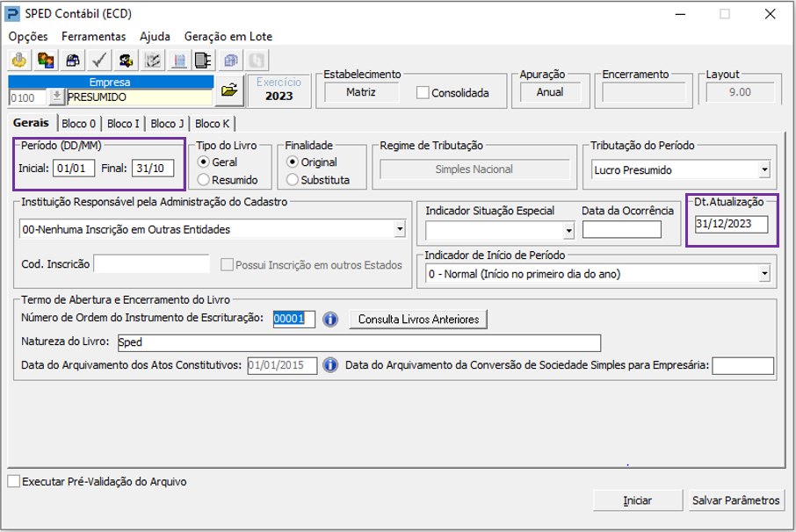Image resolution: width=796 pixels, height=532 pixels.
Task: Click the Matriz establishment button
Action: click(361, 92)
